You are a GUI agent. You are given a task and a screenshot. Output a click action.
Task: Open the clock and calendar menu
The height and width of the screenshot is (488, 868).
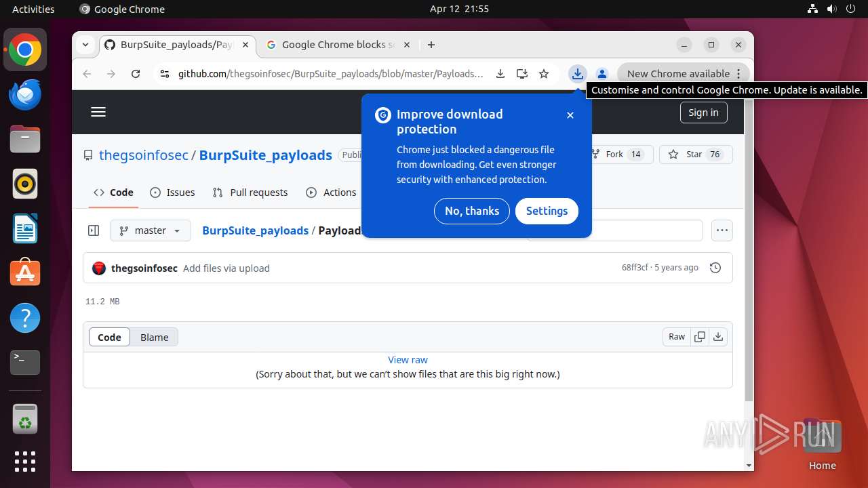(459, 9)
